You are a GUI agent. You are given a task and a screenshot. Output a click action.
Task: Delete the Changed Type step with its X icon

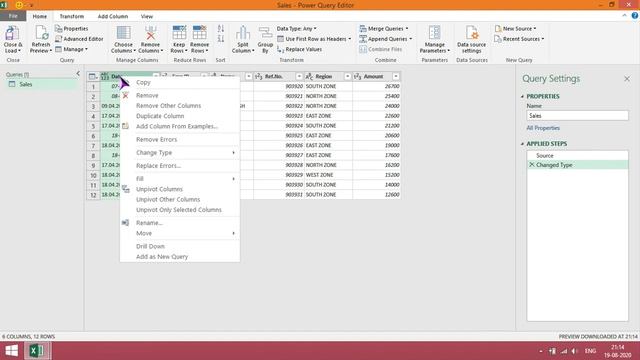point(531,164)
